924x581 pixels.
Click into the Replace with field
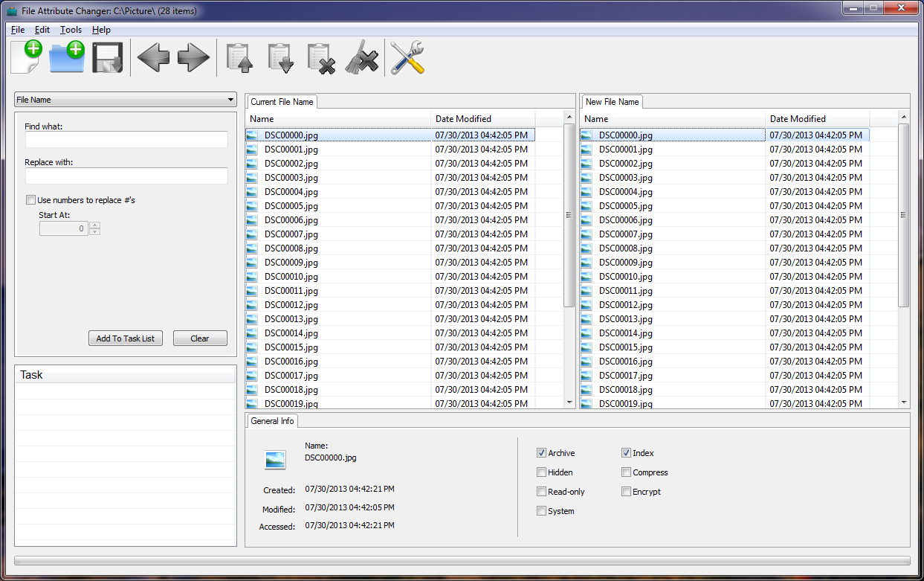[x=126, y=176]
